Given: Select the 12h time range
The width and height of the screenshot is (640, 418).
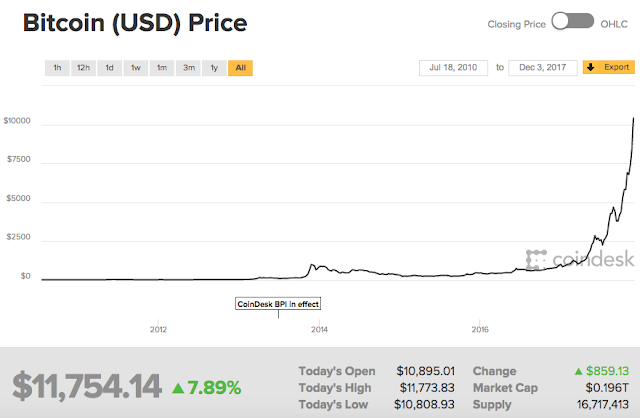Looking at the screenshot, I should 83,68.
